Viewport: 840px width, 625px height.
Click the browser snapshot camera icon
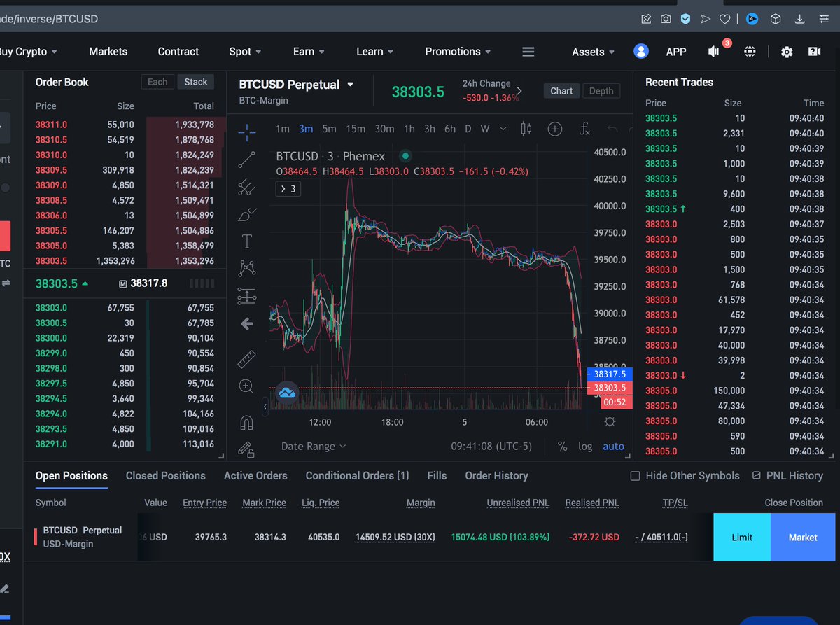tap(666, 19)
